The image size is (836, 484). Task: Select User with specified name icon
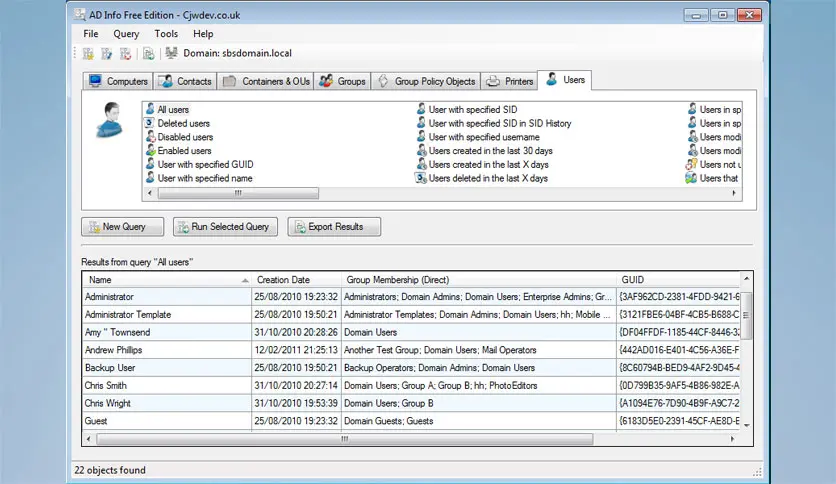click(150, 178)
